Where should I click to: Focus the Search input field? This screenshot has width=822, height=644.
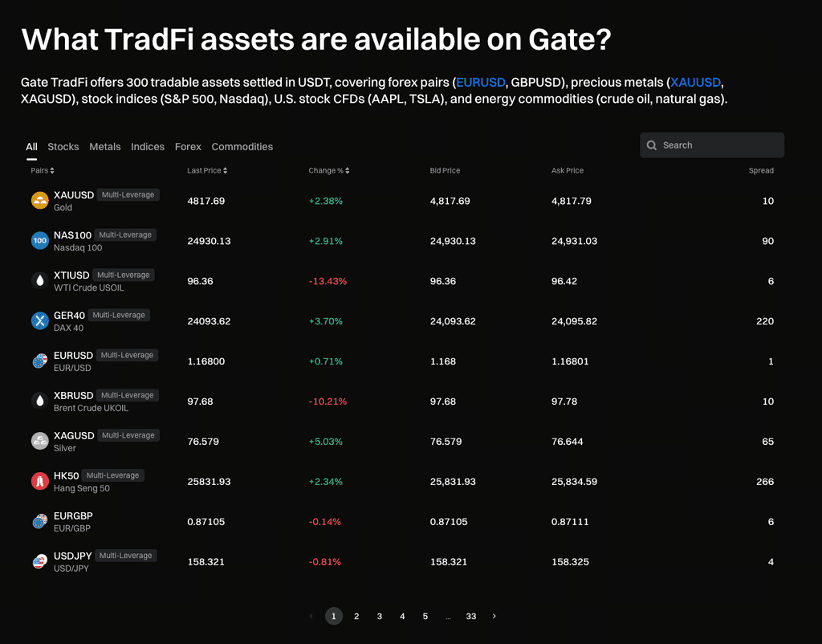point(718,145)
